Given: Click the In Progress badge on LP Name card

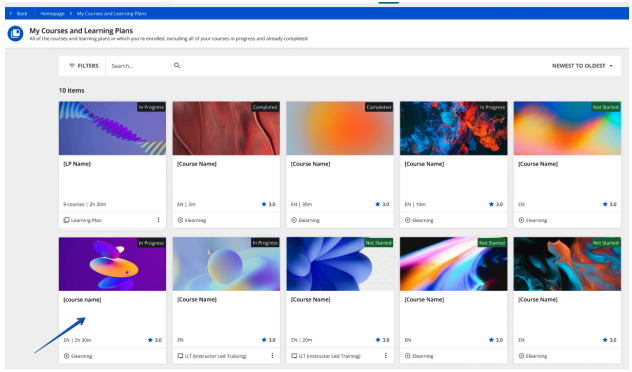Looking at the screenshot, I should [x=151, y=107].
